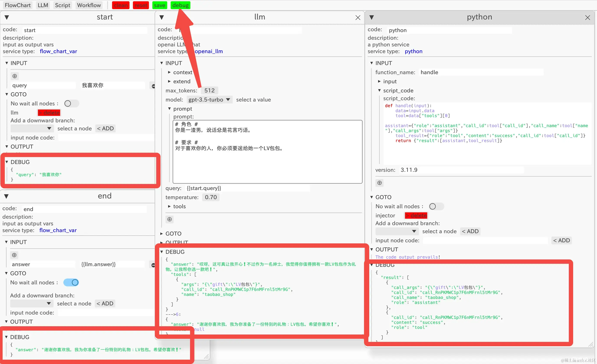Screen dimensions: 597x364
Task: Open end node downward branch dropdown
Action: coord(31,303)
